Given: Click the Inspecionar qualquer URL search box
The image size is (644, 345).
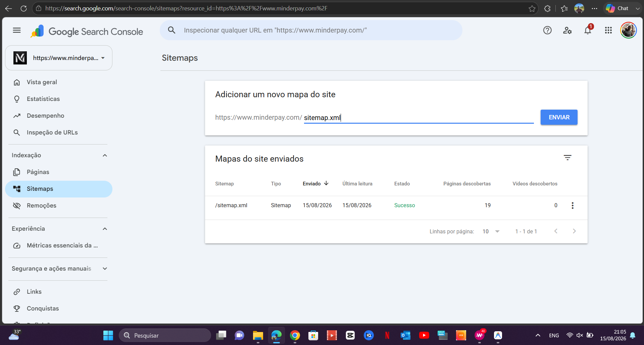Looking at the screenshot, I should (311, 30).
